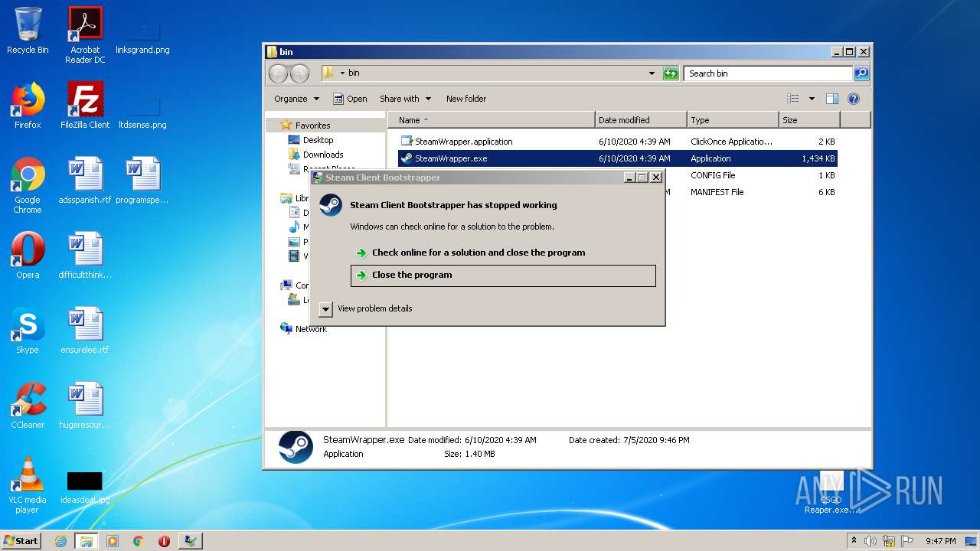The image size is (980, 551).
Task: Click CONFIG File type cell
Action: [713, 175]
